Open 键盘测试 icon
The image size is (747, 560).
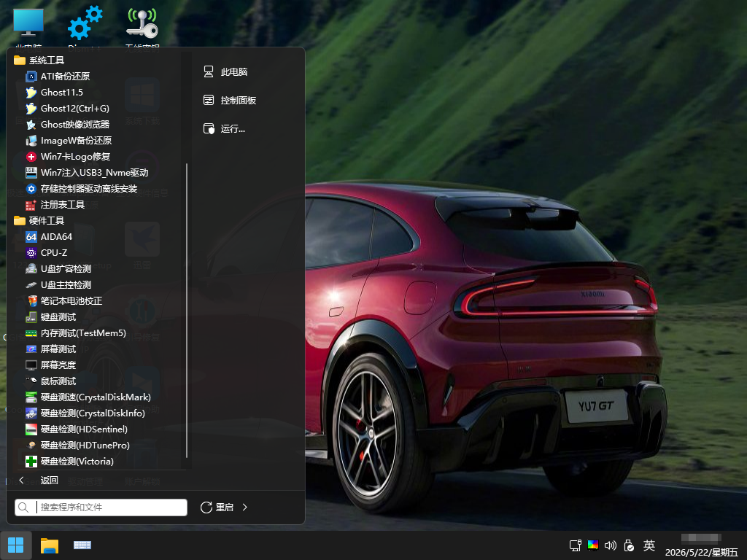coord(31,316)
